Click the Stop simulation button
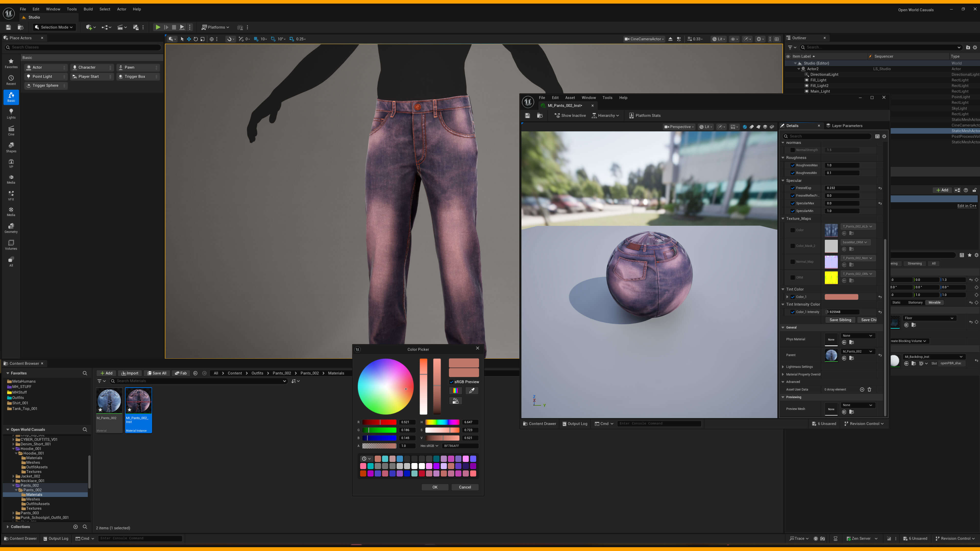The image size is (980, 551). point(174,27)
